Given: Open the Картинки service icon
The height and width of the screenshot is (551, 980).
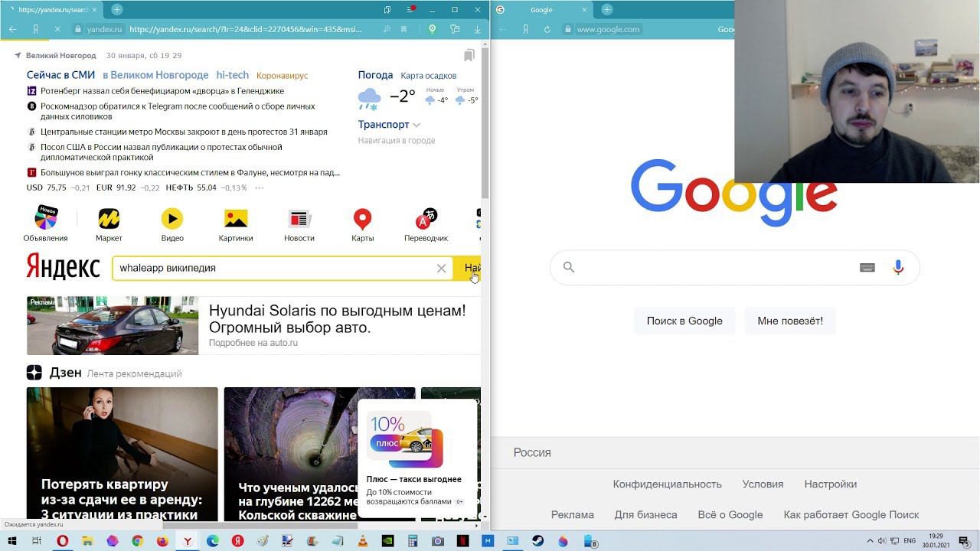Looking at the screenshot, I should 236,220.
